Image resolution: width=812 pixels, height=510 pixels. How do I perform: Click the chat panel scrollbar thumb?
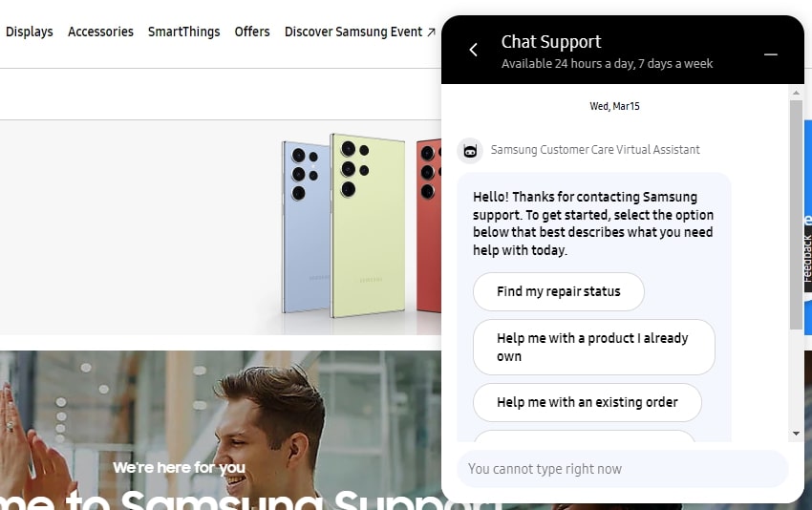click(796, 215)
